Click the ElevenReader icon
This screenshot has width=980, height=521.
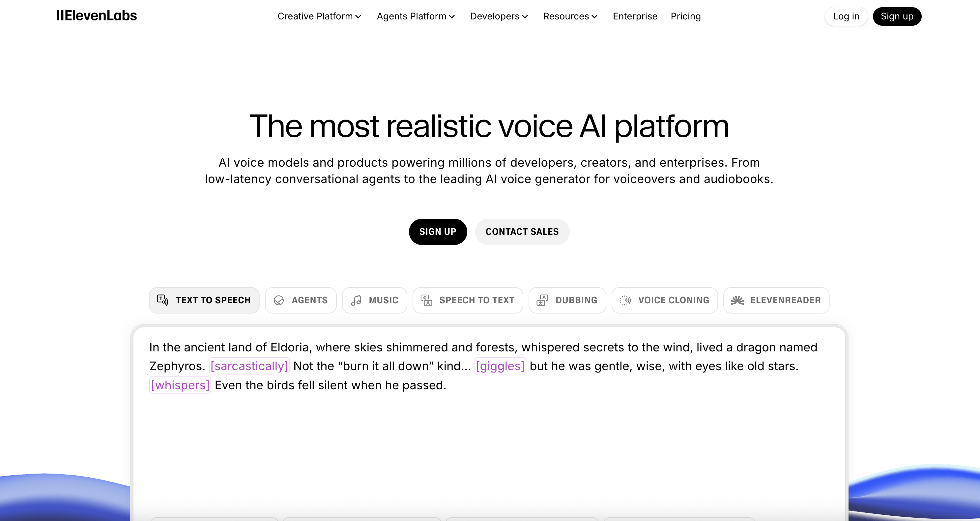click(737, 300)
